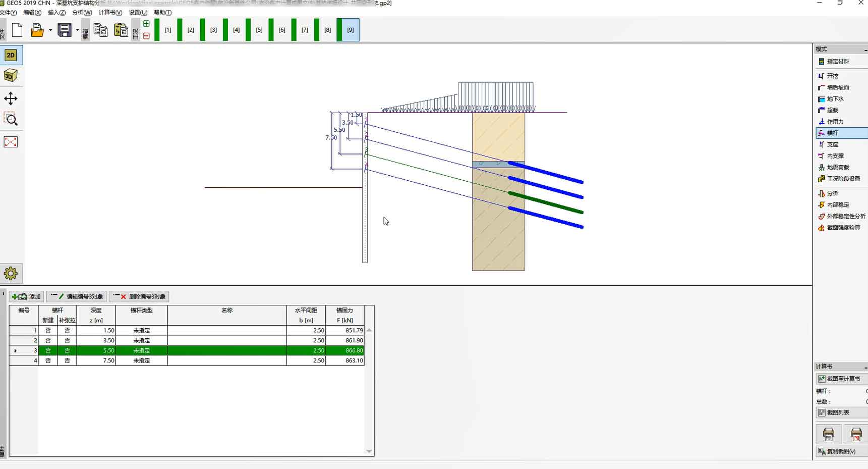
Task: Click the fit-to-view extents icon
Action: pos(11,142)
